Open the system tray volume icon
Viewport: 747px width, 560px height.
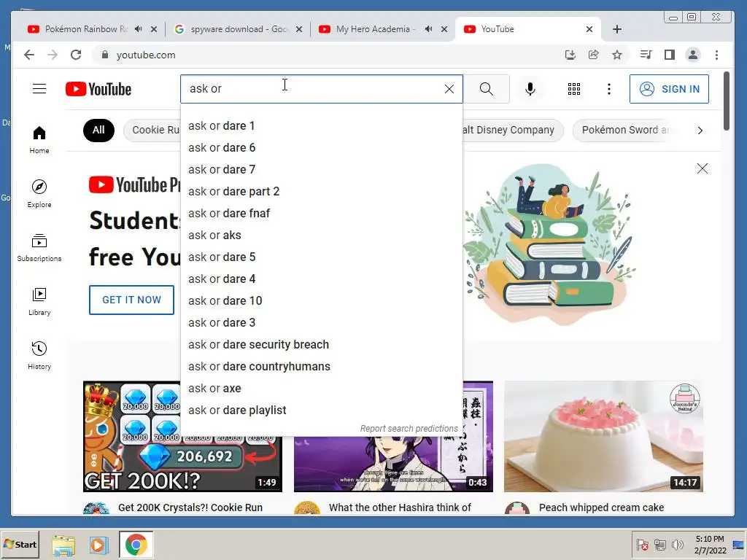[678, 544]
